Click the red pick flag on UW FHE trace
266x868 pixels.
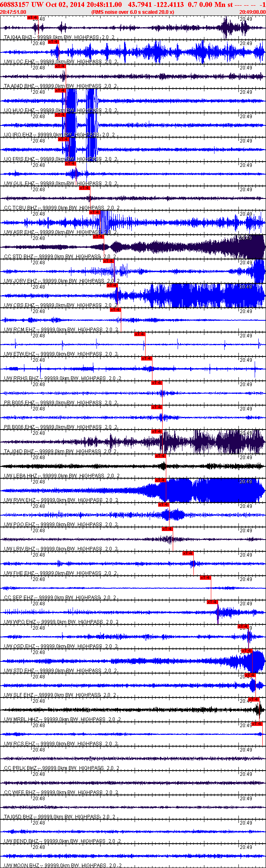point(188,553)
